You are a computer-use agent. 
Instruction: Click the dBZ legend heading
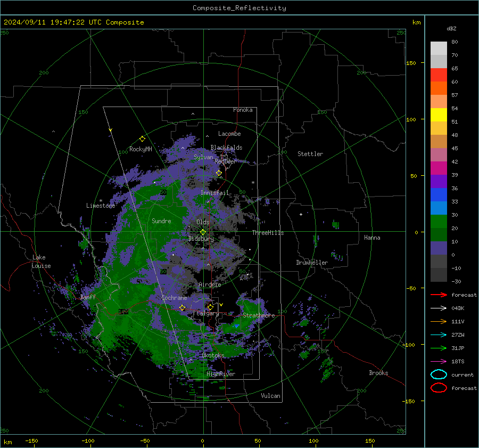(x=451, y=28)
